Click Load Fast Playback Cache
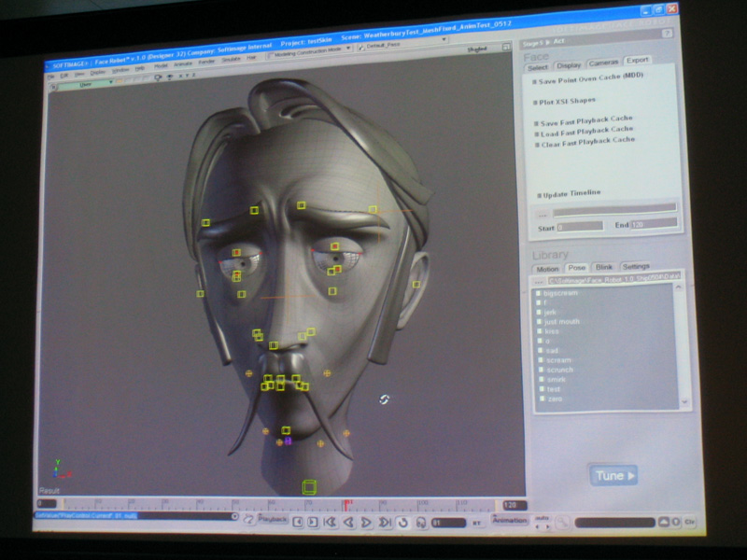This screenshot has width=747, height=560. [585, 132]
